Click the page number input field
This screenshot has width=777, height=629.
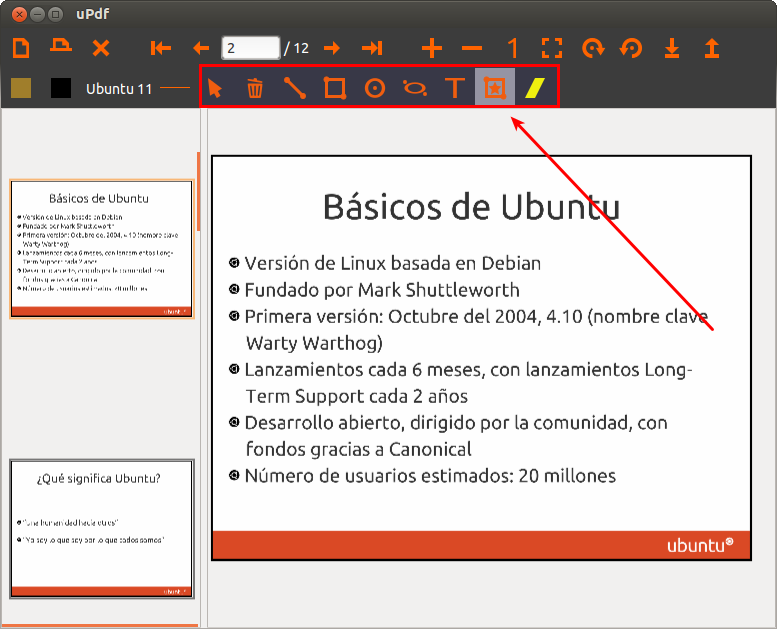[251, 48]
